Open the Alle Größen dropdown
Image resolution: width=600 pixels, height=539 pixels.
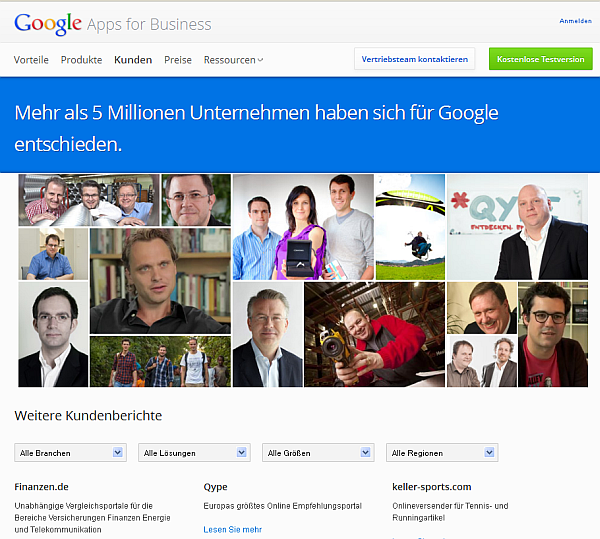[318, 453]
